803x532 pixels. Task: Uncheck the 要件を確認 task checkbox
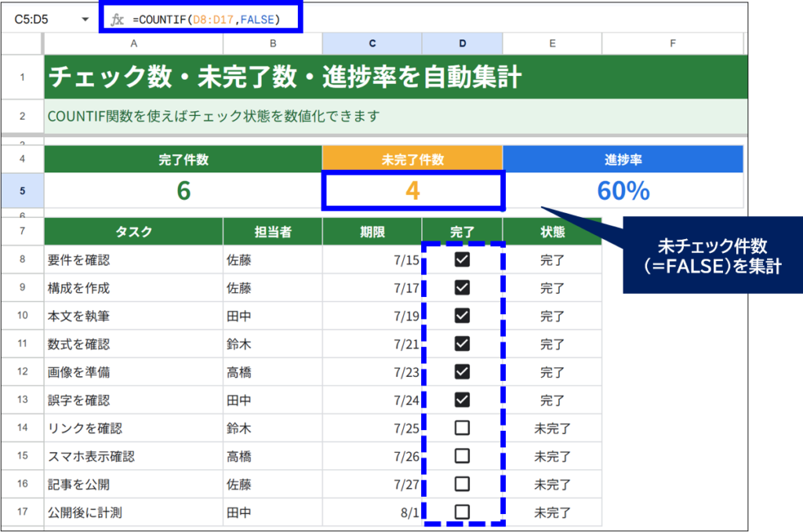click(x=462, y=259)
